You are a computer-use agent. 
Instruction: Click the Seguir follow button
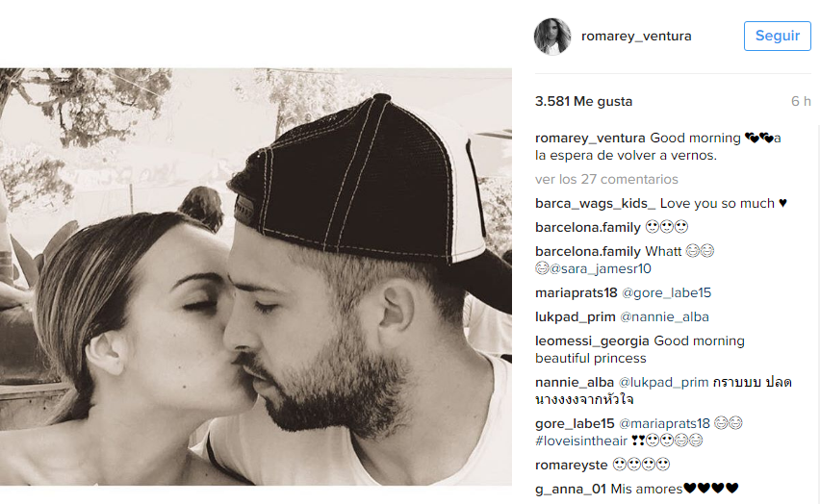click(x=777, y=37)
